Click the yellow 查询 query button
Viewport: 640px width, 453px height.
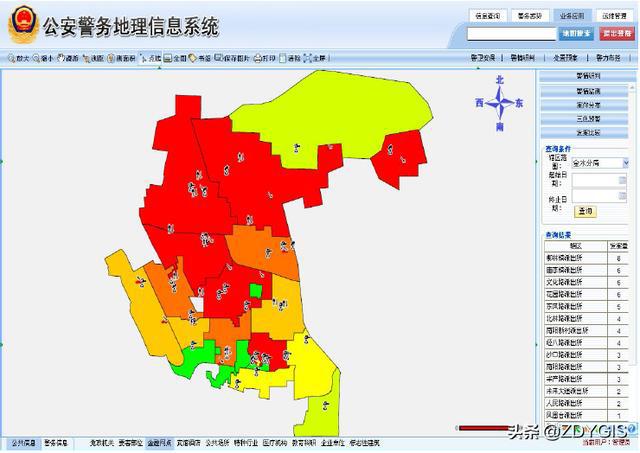pyautogui.click(x=585, y=212)
